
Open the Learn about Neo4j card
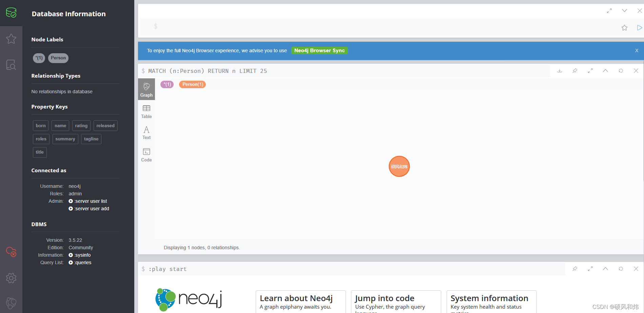301,301
